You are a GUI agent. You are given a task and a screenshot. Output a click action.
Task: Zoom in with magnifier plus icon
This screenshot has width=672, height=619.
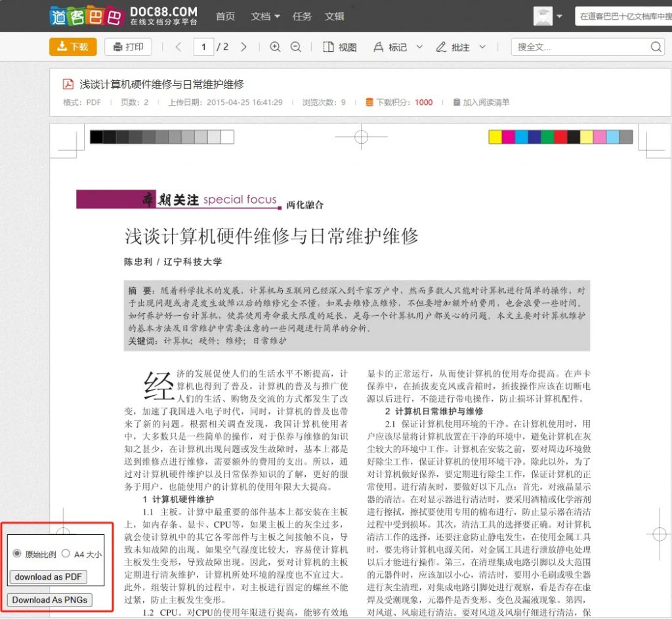pyautogui.click(x=275, y=47)
